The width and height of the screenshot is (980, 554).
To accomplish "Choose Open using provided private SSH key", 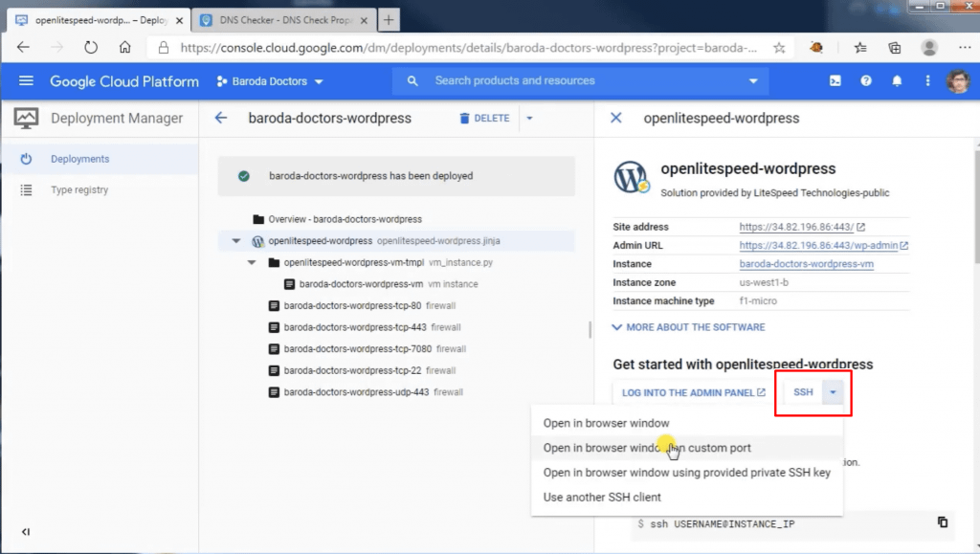I will pos(687,473).
